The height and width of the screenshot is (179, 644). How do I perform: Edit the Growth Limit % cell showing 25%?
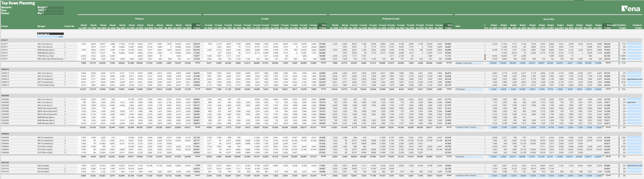pos(50,37)
